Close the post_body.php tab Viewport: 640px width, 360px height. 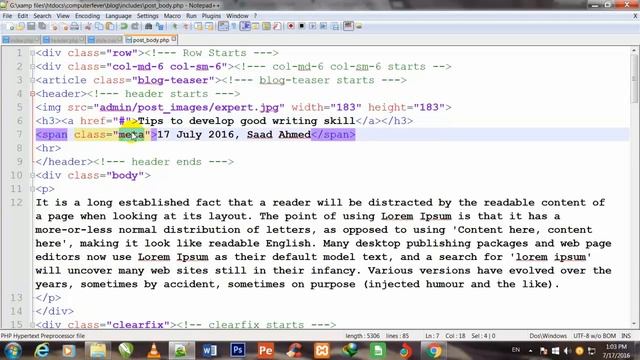174,39
